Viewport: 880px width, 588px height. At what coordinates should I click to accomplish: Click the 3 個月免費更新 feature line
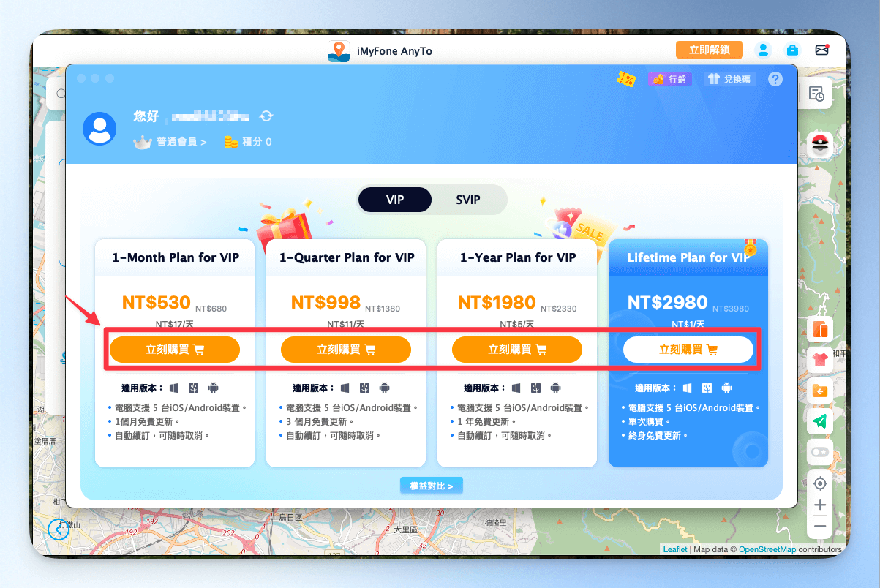tap(320, 422)
